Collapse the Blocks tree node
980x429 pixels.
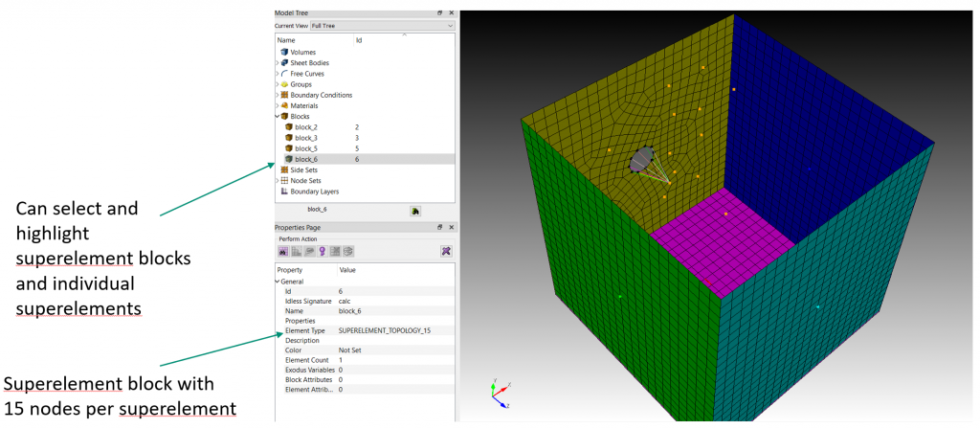tap(278, 116)
